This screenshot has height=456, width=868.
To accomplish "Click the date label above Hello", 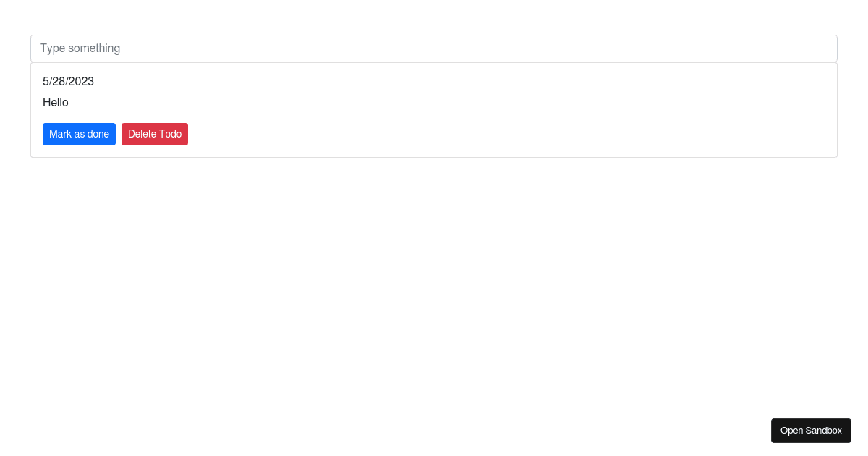I will [68, 81].
